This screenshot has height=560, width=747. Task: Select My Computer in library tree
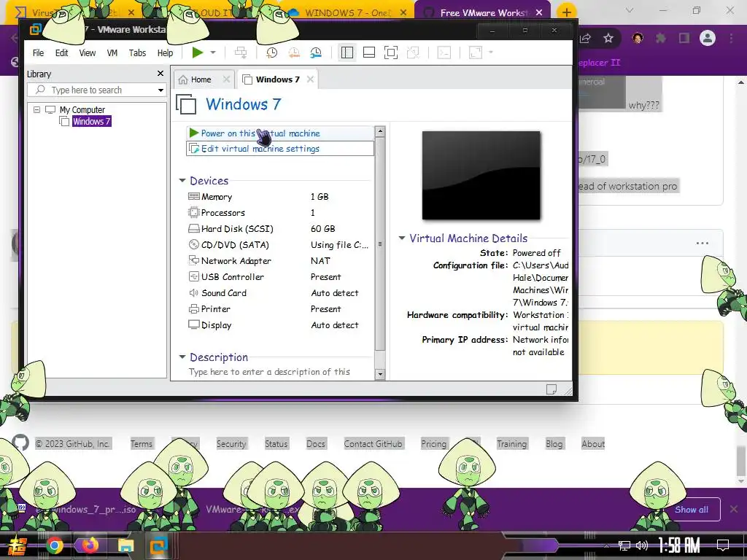tap(82, 109)
